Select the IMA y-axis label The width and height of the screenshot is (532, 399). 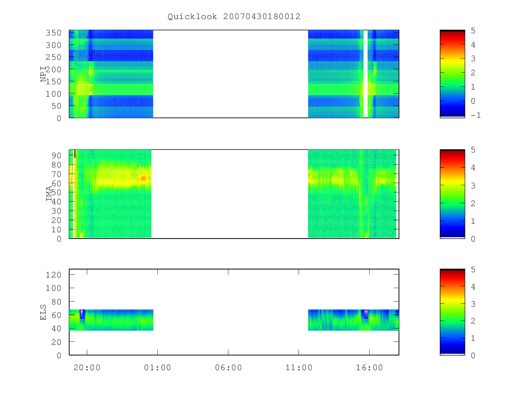[49, 194]
